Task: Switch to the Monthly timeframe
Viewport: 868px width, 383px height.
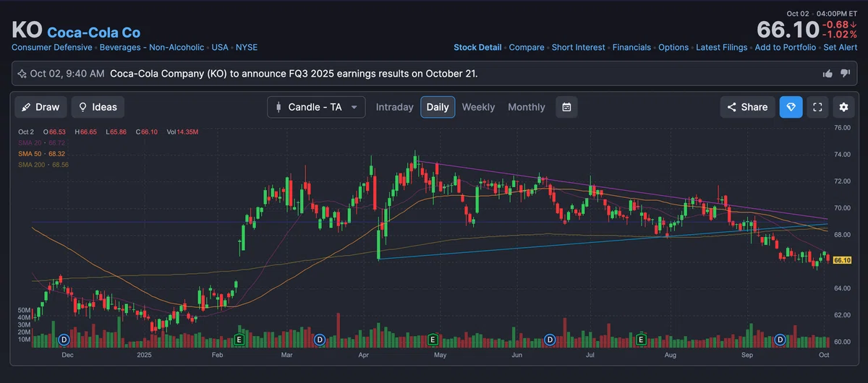Action: (x=527, y=107)
